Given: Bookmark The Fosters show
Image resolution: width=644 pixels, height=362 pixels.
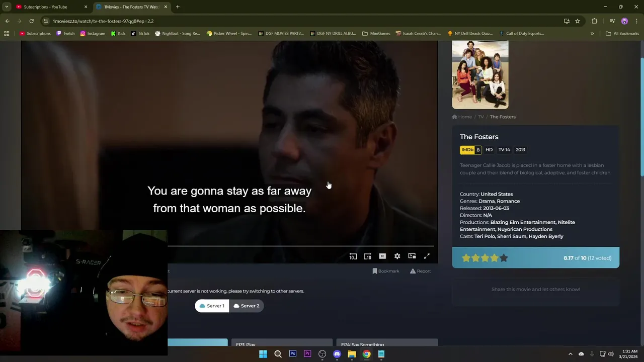Looking at the screenshot, I should click(x=386, y=271).
